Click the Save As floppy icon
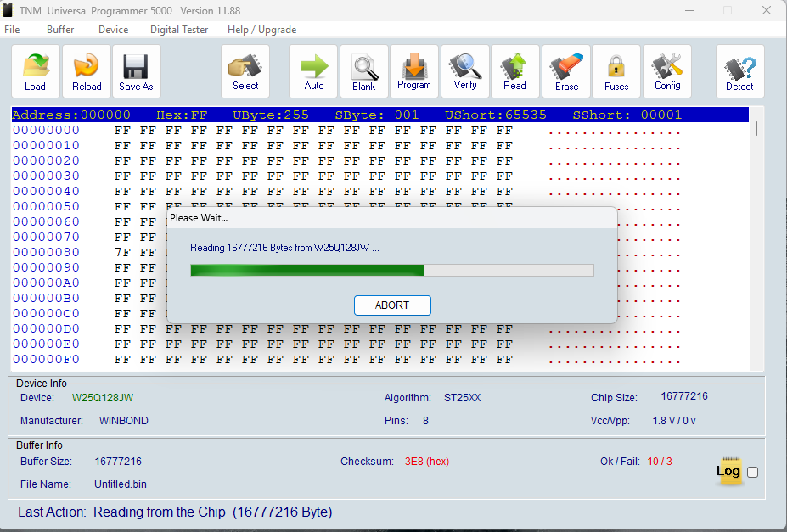The image size is (787, 532). pyautogui.click(x=137, y=71)
